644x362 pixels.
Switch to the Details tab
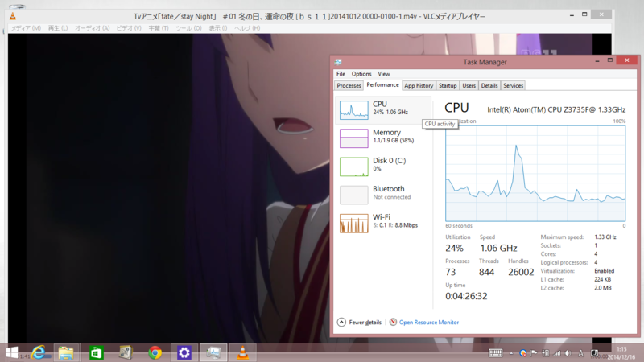point(489,85)
